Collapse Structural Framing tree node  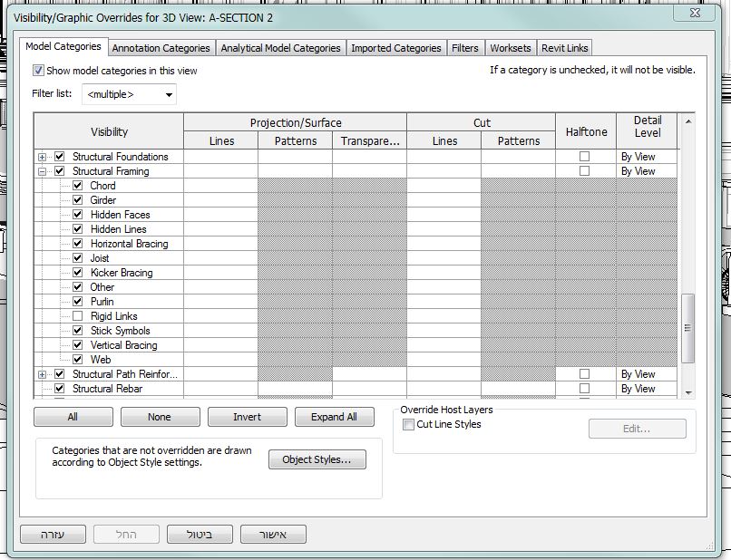[42, 171]
